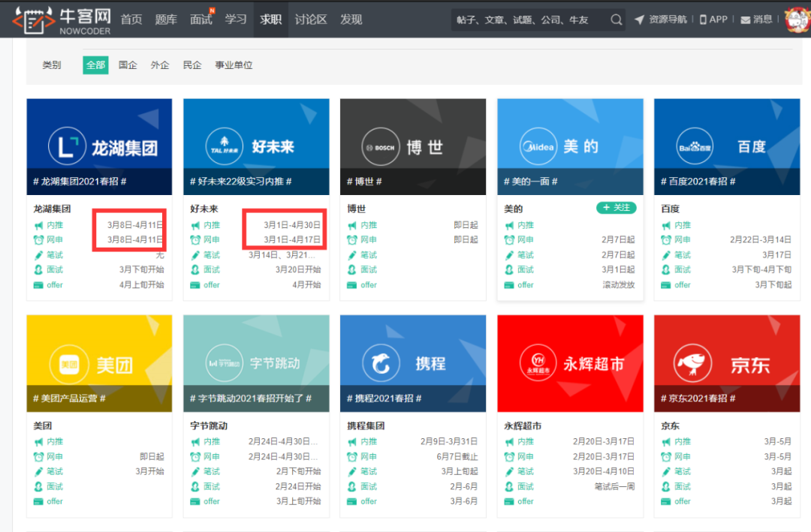Open # 好未来22级实习内推 # topic link
The image size is (811, 532).
point(241,182)
